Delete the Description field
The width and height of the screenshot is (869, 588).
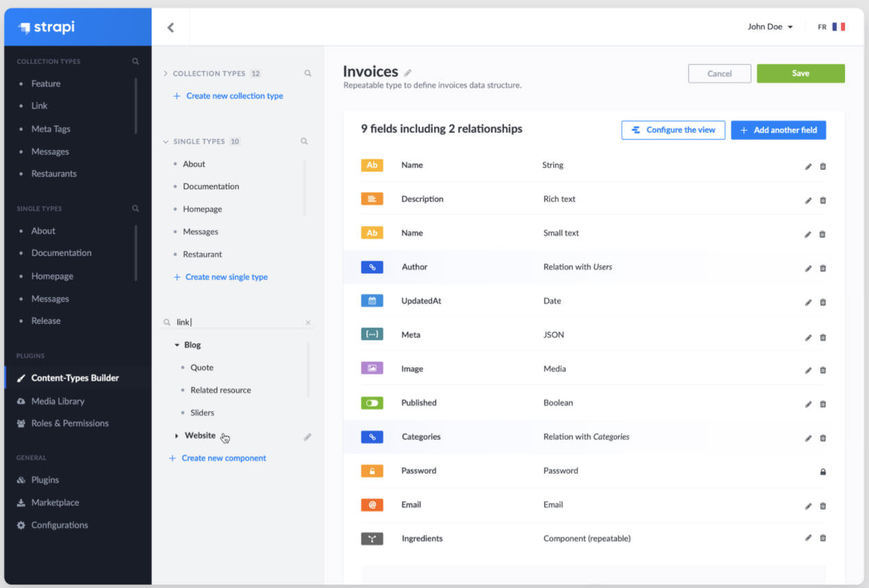point(823,200)
